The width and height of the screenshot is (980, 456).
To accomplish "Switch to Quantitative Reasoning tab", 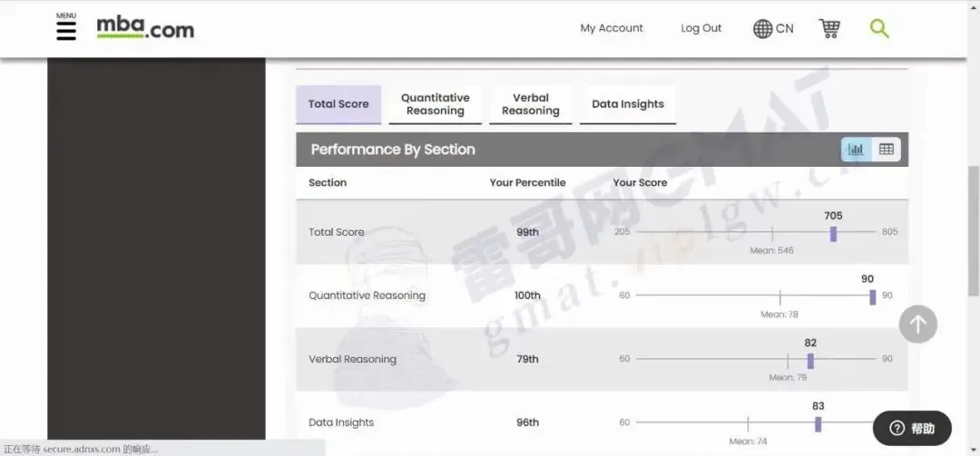I will [435, 104].
